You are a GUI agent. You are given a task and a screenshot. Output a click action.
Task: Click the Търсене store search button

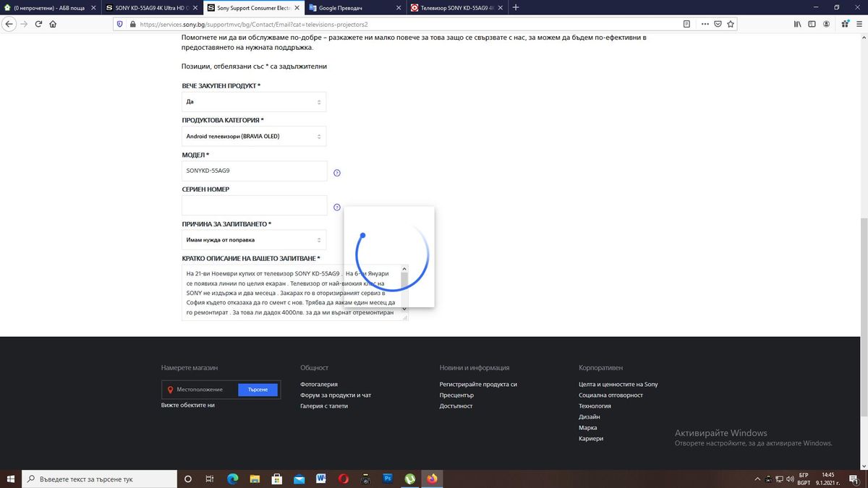(258, 389)
